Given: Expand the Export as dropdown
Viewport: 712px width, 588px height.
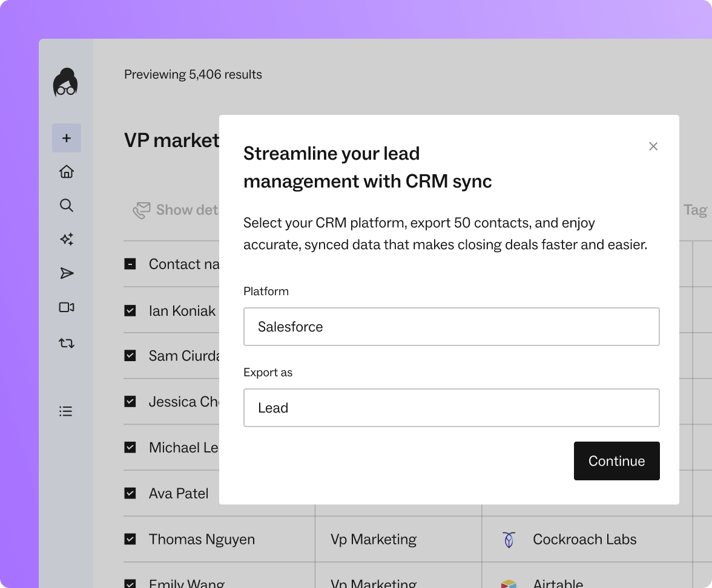Looking at the screenshot, I should (x=451, y=408).
